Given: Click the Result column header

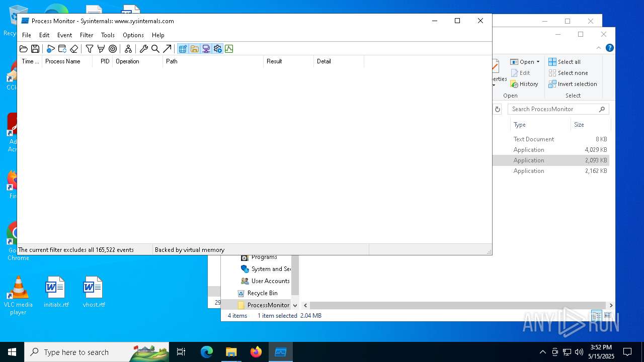Looking at the screenshot, I should 288,61.
